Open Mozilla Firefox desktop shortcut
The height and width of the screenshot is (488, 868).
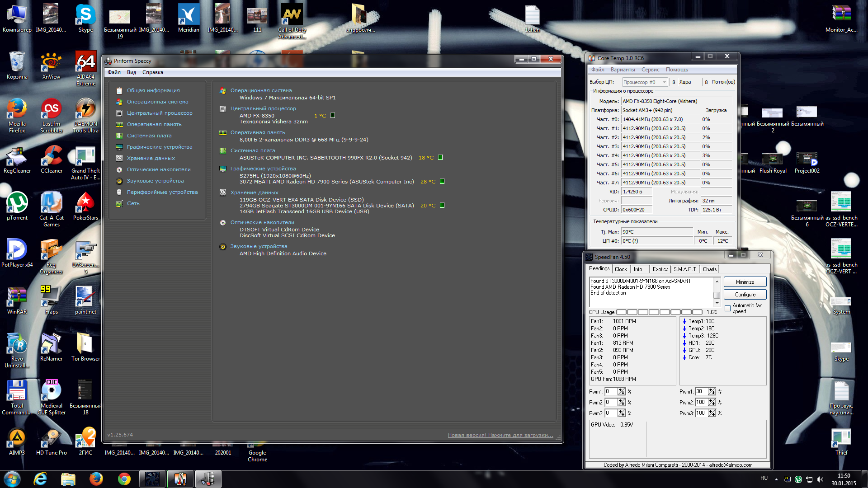(x=17, y=115)
